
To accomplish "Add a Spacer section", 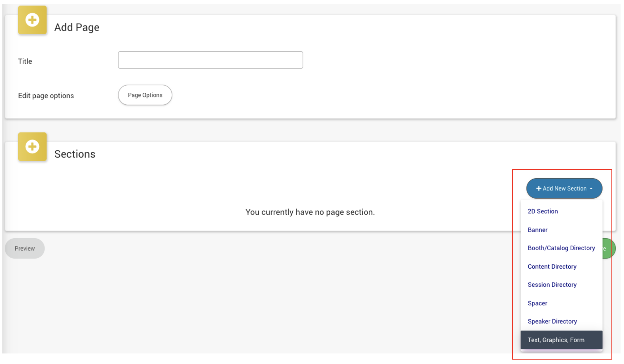I will 562,303.
